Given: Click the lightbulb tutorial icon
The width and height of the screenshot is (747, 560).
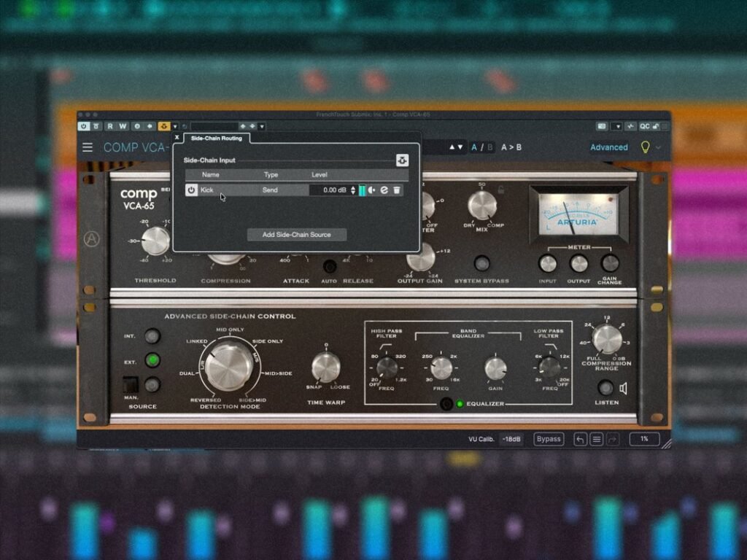Looking at the screenshot, I should coord(645,147).
